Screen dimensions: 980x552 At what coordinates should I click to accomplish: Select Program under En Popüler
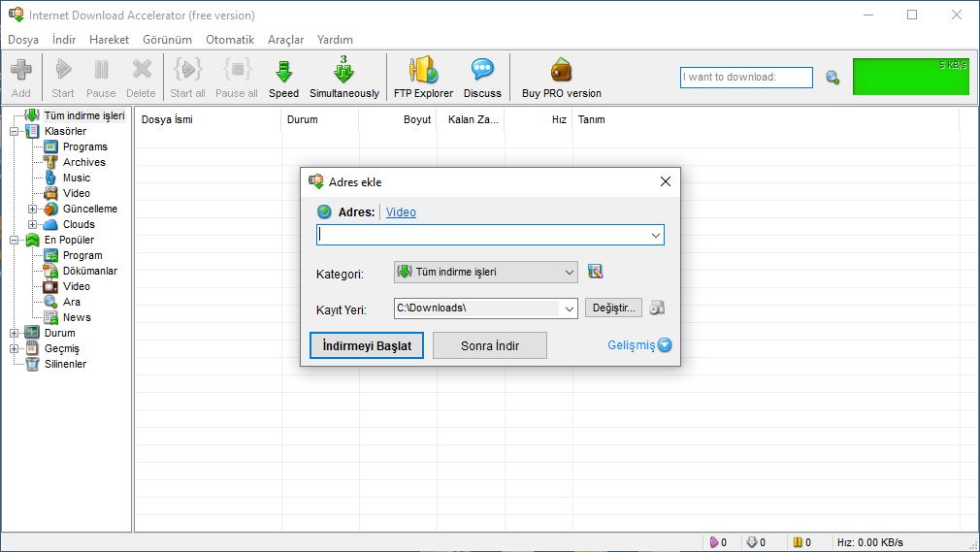pos(82,255)
